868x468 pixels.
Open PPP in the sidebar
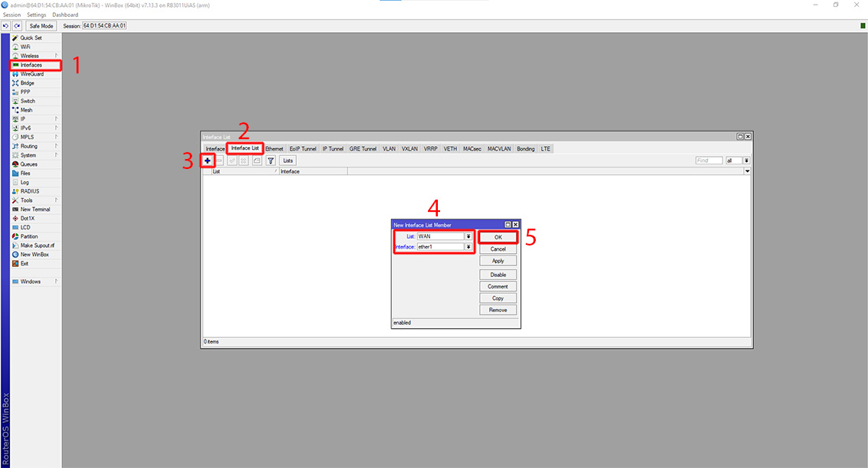(36, 93)
